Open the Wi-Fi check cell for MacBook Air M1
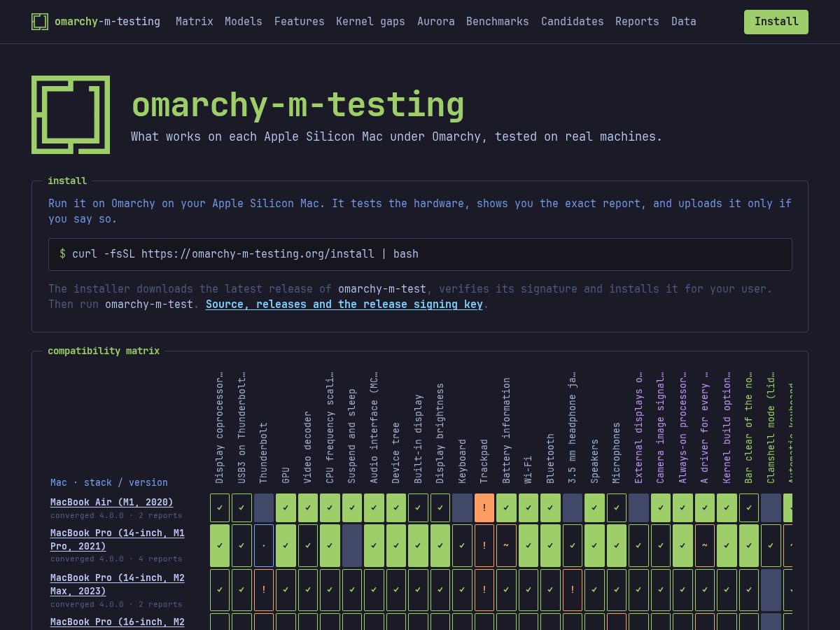 pyautogui.click(x=528, y=507)
